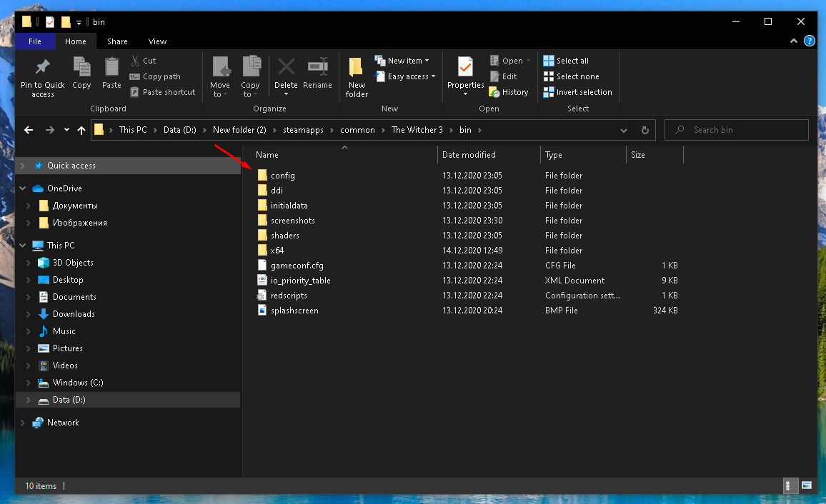This screenshot has width=826, height=504.
Task: Click Select none
Action: (572, 76)
